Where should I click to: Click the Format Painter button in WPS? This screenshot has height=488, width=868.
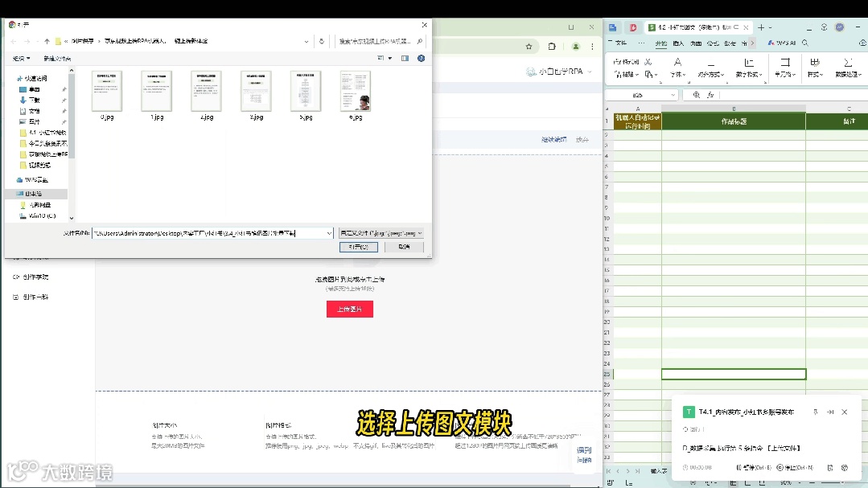point(627,62)
